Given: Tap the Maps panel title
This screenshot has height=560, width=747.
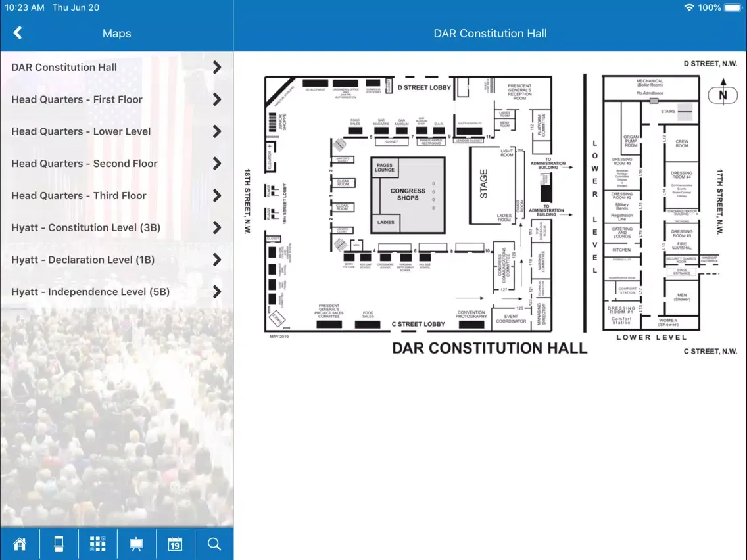Looking at the screenshot, I should click(x=117, y=34).
